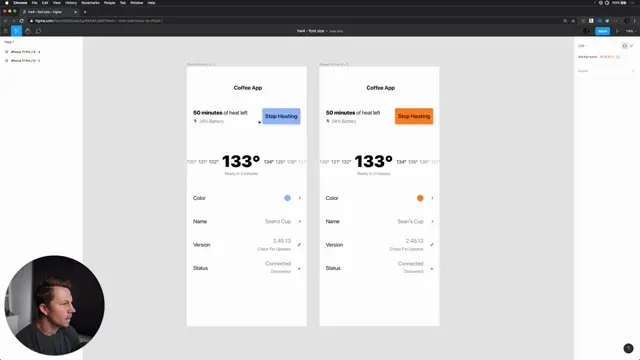Reload the page with the refresh icon
The image size is (640, 360).
[22, 21]
